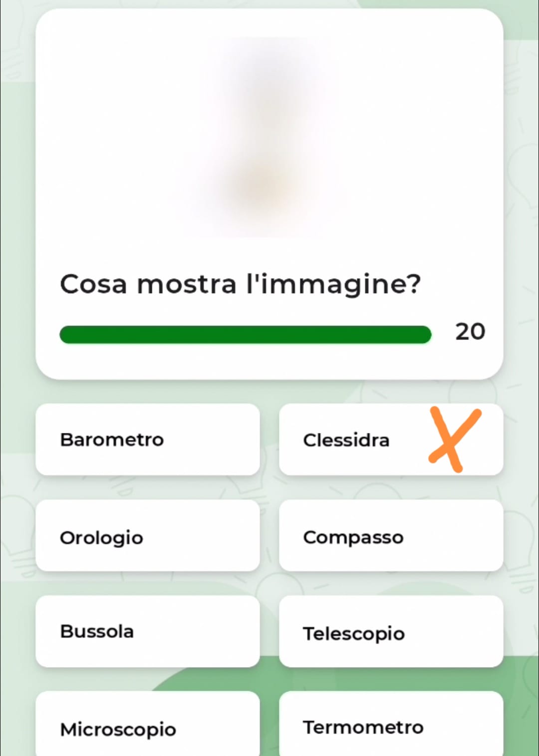Viewport: 539px width, 756px height.
Task: Choose the answer meaning hourglass
Action: (391, 439)
